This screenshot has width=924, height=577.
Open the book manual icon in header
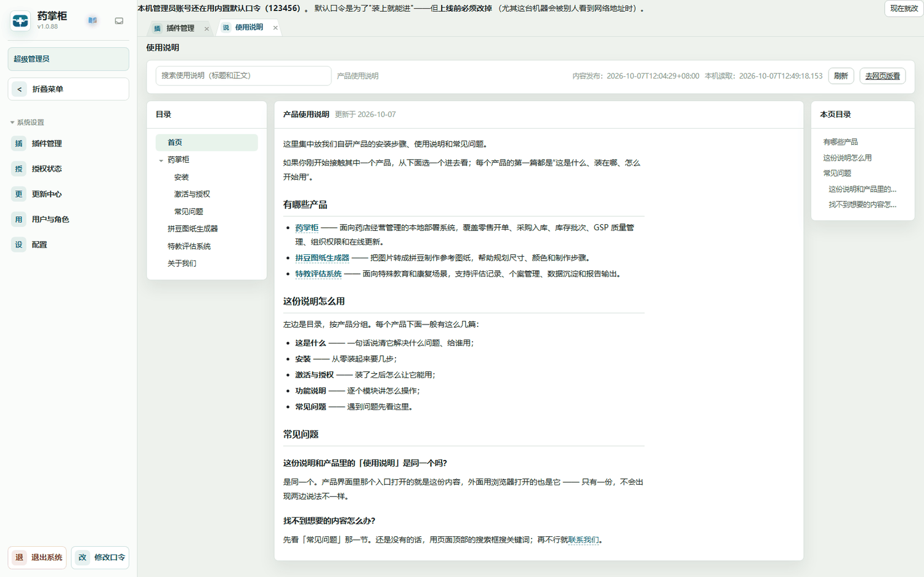click(x=92, y=20)
